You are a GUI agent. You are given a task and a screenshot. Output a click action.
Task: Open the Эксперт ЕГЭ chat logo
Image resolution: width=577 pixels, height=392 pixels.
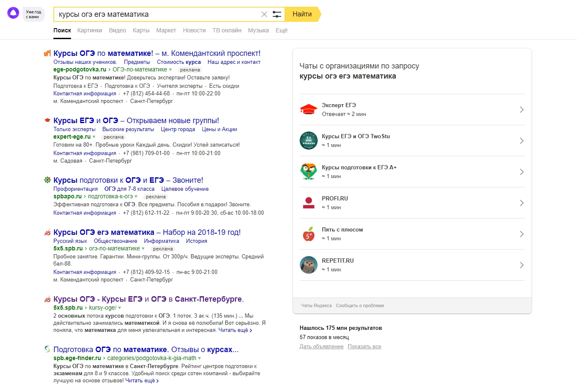pyautogui.click(x=308, y=109)
